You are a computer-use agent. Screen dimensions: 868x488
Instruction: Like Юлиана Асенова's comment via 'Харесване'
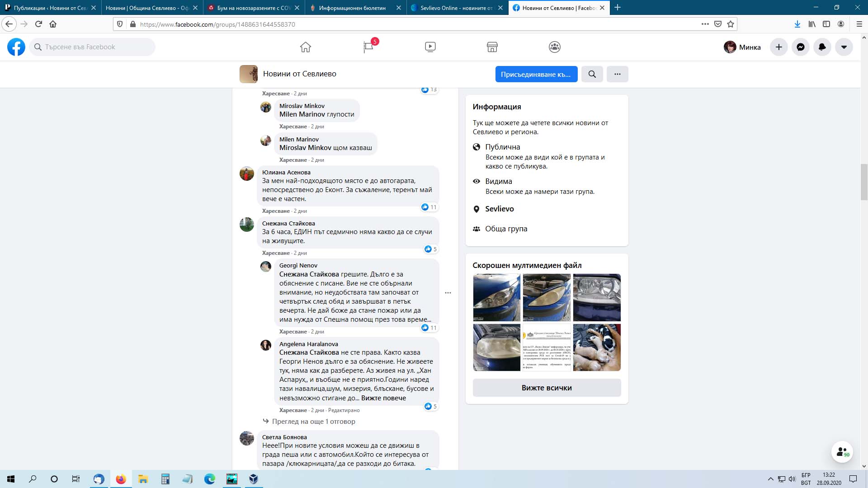pyautogui.click(x=276, y=211)
